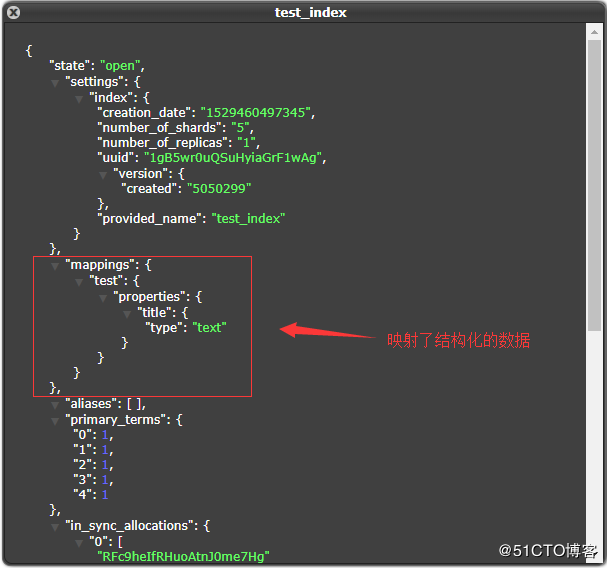Click the created value "5050299"
The height and width of the screenshot is (568, 607).
point(219,189)
